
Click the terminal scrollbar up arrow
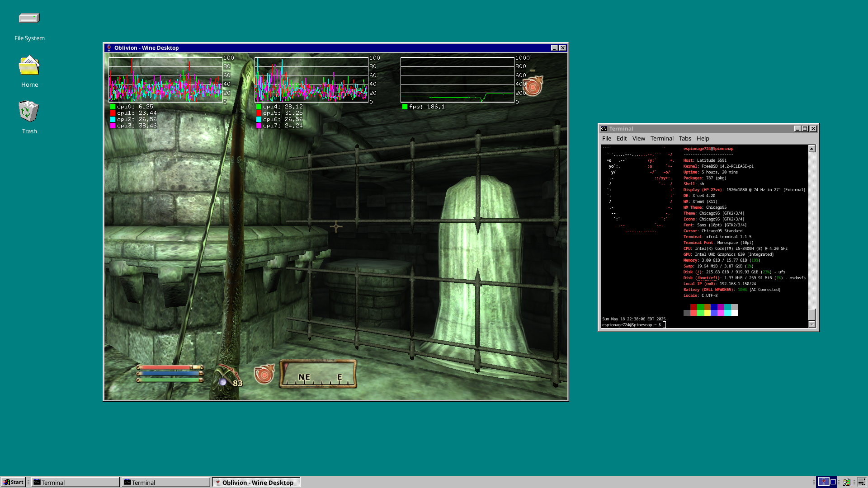pyautogui.click(x=812, y=149)
